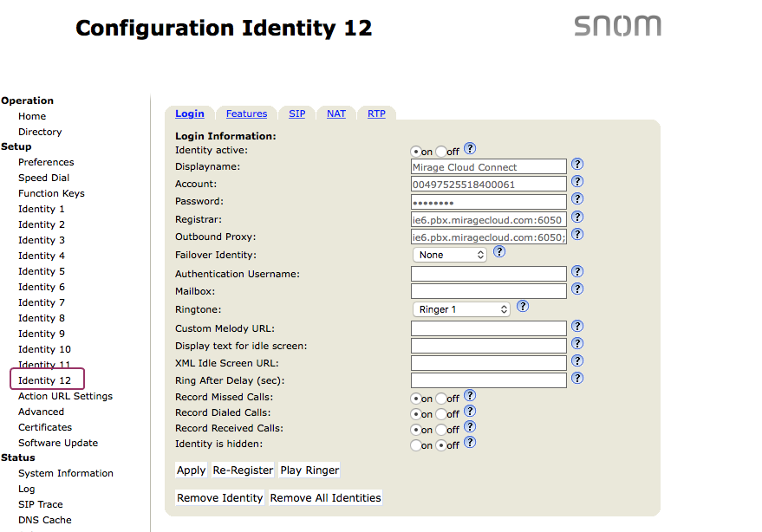Switch to the Login tab

click(190, 114)
